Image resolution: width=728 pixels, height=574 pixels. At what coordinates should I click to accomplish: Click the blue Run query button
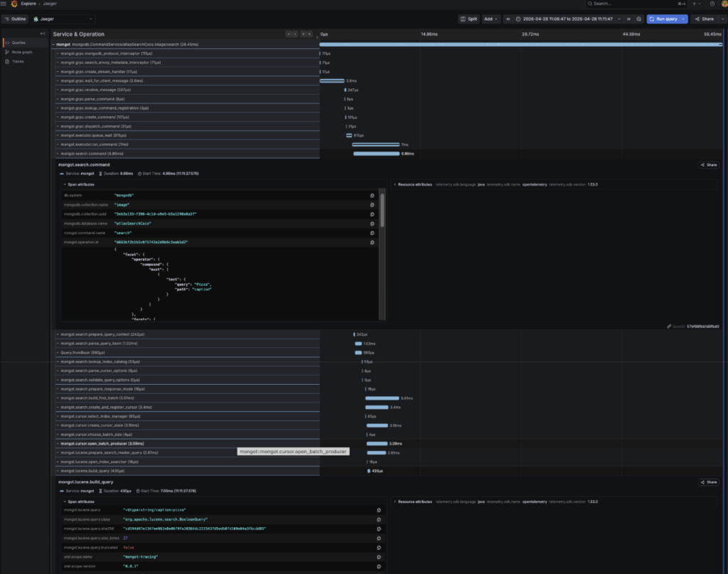(x=663, y=19)
